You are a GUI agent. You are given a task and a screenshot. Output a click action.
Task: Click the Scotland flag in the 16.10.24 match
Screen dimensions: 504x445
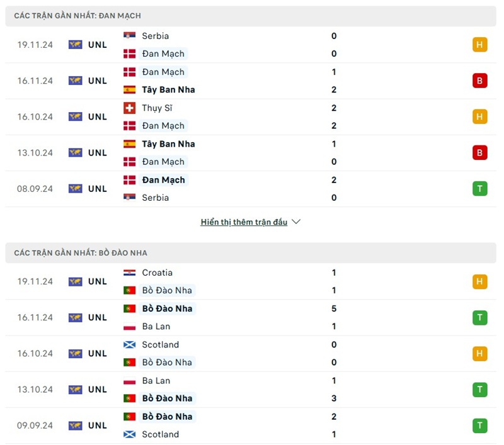[x=129, y=344]
